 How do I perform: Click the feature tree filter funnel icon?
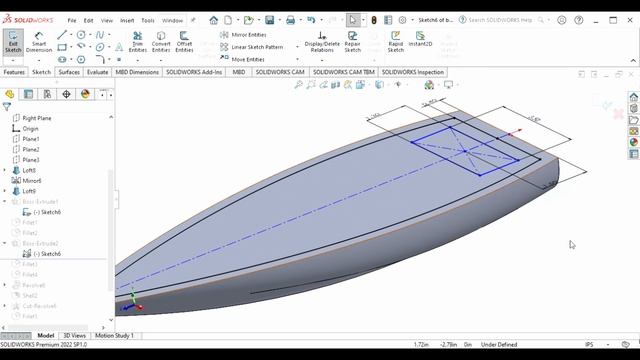(7, 107)
